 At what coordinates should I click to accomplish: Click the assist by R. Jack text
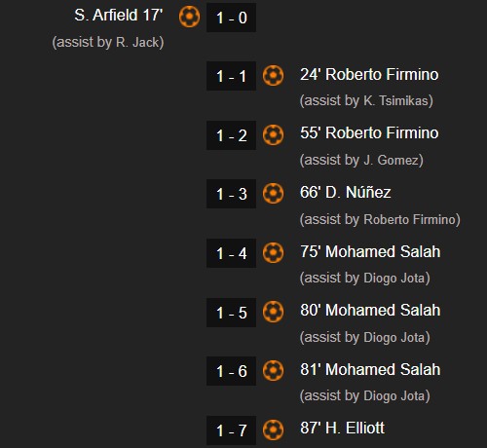tap(108, 42)
